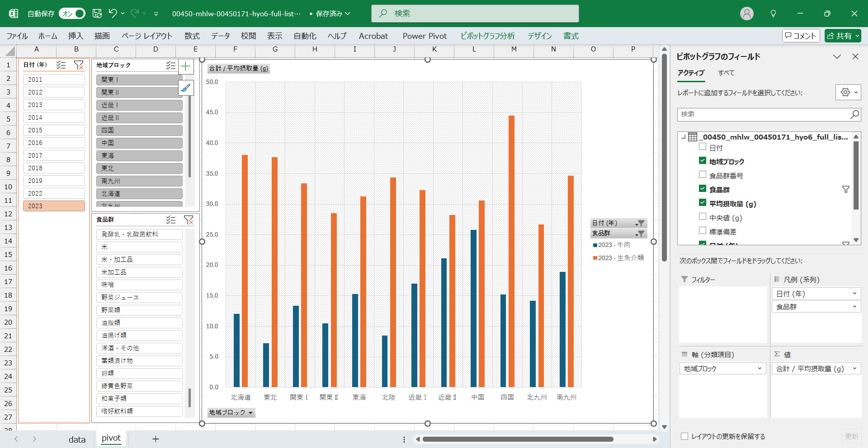This screenshot has width=868, height=448.
Task: Click the field list search box
Action: click(x=764, y=114)
